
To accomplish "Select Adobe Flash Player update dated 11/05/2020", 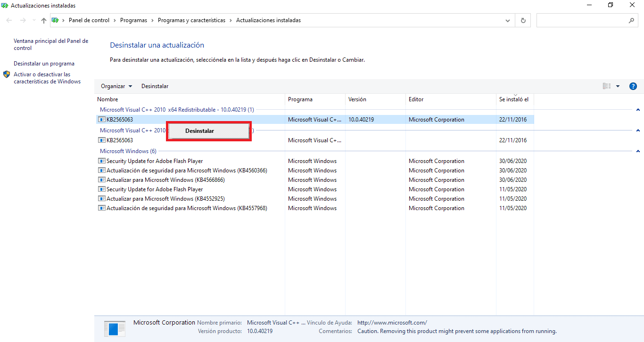I will pyautogui.click(x=315, y=189).
